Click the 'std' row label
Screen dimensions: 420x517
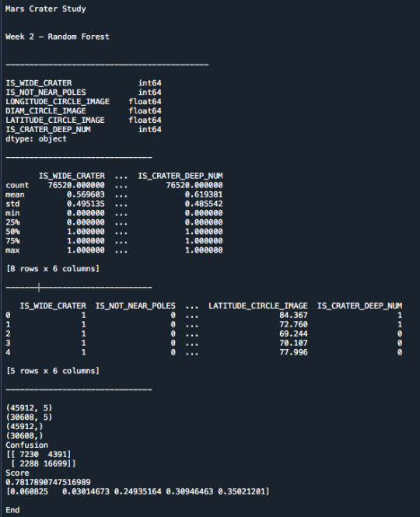pyautogui.click(x=12, y=204)
